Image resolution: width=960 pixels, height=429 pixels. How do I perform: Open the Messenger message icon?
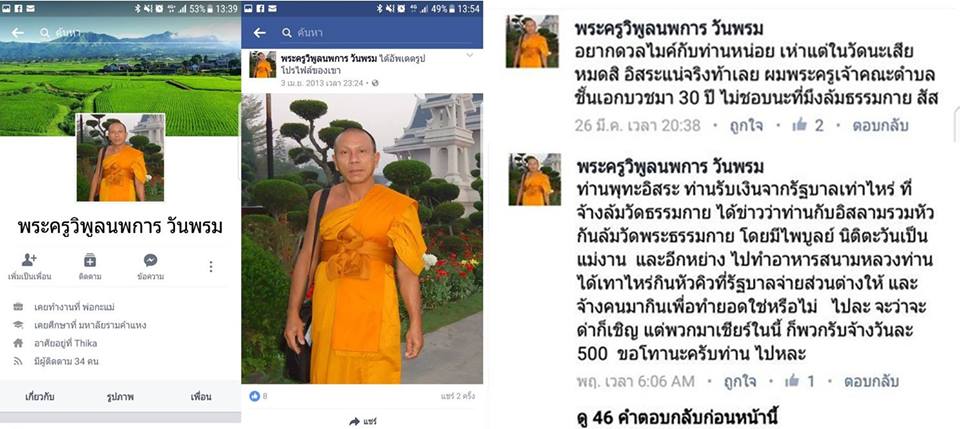[151, 260]
